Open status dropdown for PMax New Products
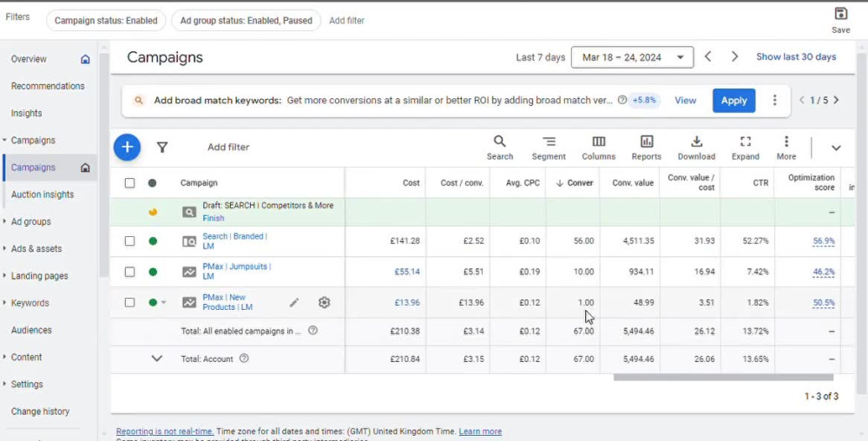This screenshot has height=441, width=868. pos(163,303)
